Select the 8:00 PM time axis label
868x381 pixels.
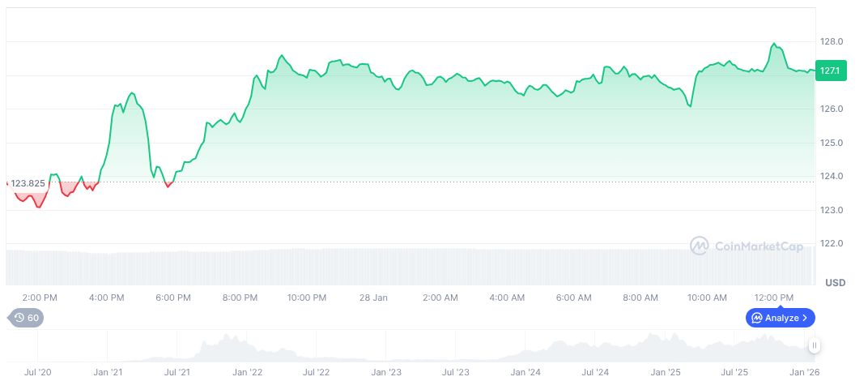coord(240,298)
